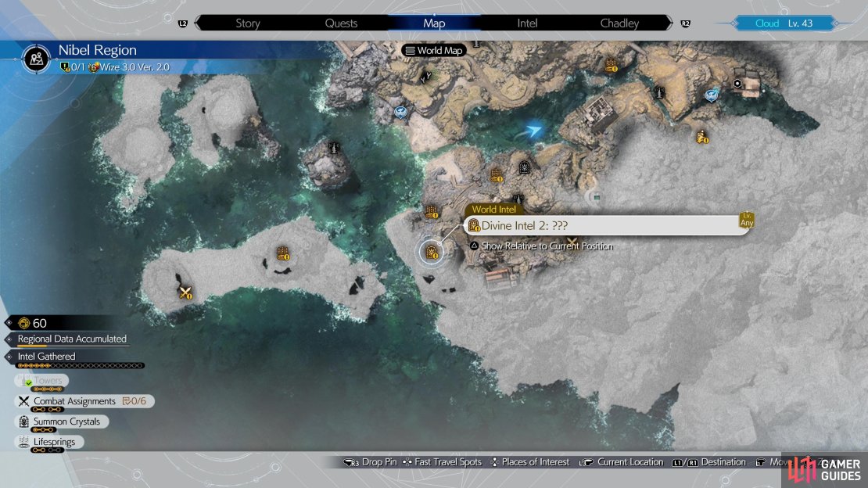Open the Quests tab

341,23
